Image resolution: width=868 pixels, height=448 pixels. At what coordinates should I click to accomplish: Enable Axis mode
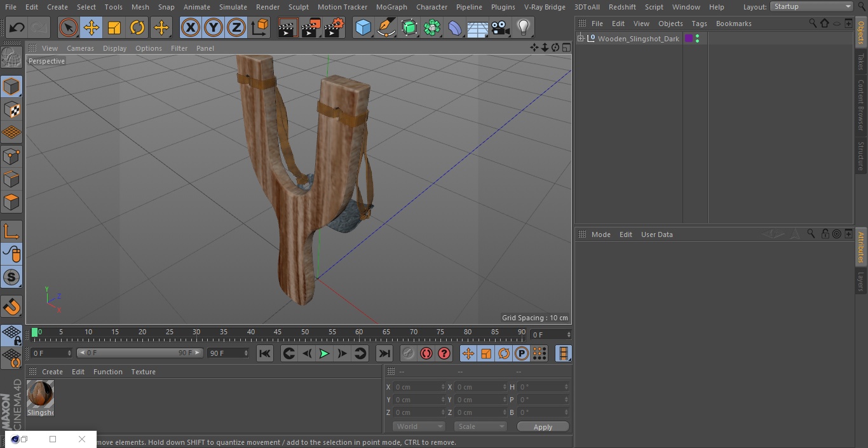pyautogui.click(x=11, y=231)
